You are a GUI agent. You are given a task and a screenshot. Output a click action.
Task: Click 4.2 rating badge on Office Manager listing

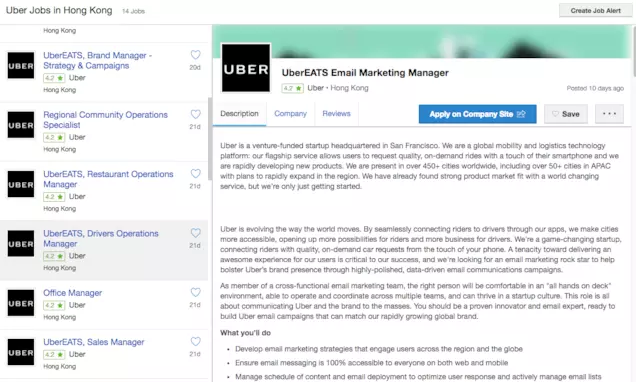point(54,305)
